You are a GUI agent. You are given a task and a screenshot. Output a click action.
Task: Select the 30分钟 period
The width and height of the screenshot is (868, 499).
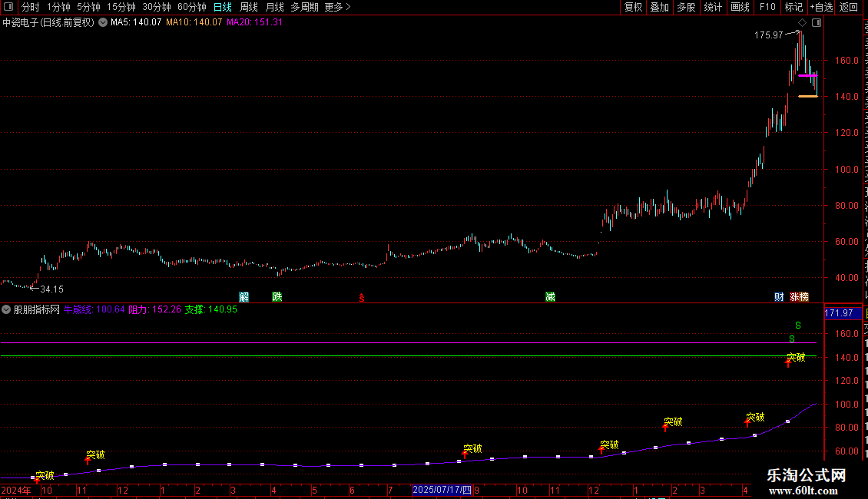[157, 7]
